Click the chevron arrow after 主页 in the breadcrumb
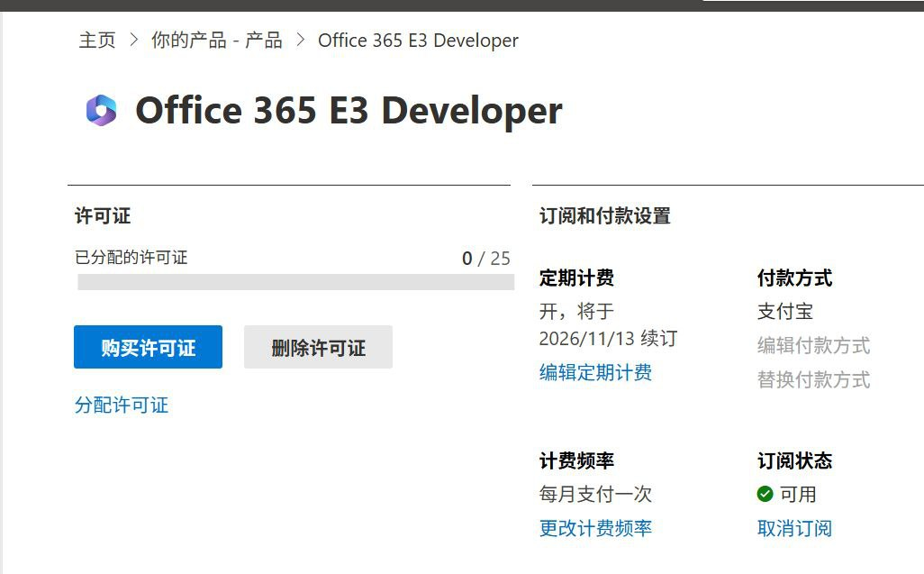Screen dimensions: 924x574 [x=134, y=41]
